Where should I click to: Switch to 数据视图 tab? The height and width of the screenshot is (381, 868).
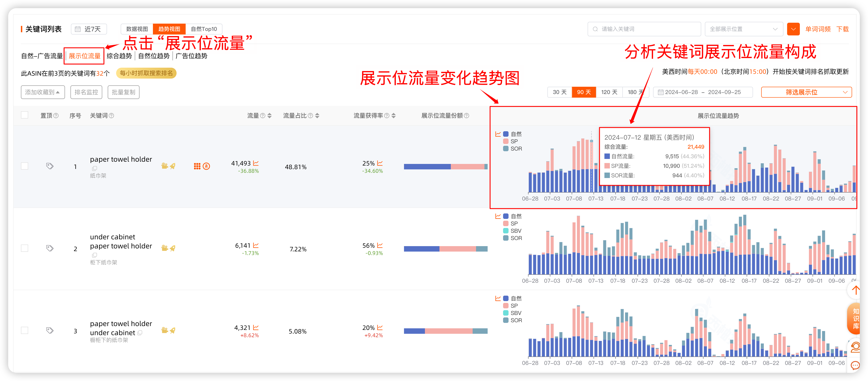point(137,29)
